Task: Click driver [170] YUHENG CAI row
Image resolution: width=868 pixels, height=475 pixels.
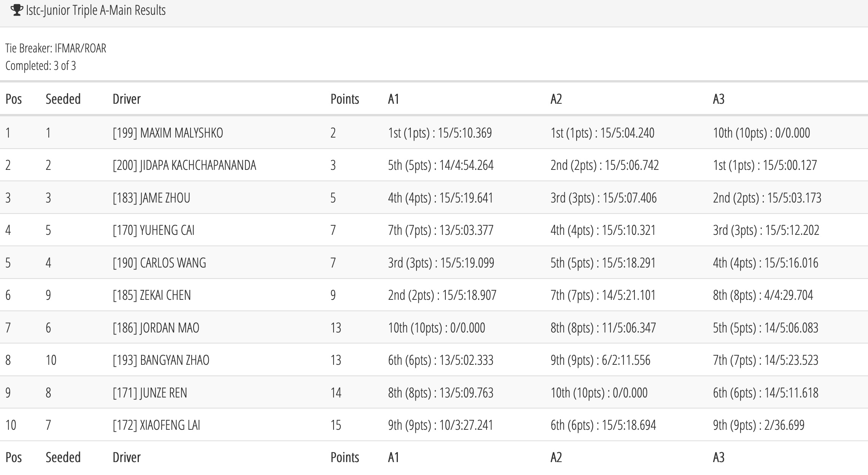Action: pyautogui.click(x=434, y=230)
